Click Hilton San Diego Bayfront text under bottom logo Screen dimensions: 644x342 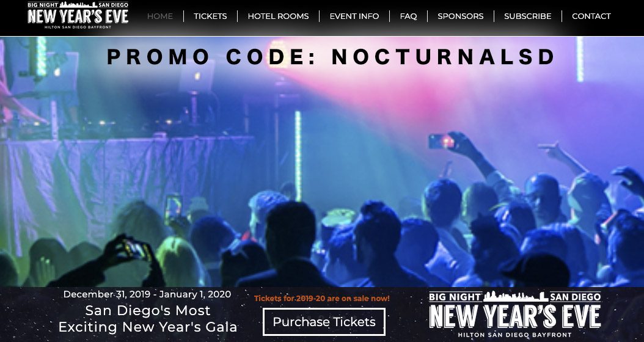tap(514, 335)
